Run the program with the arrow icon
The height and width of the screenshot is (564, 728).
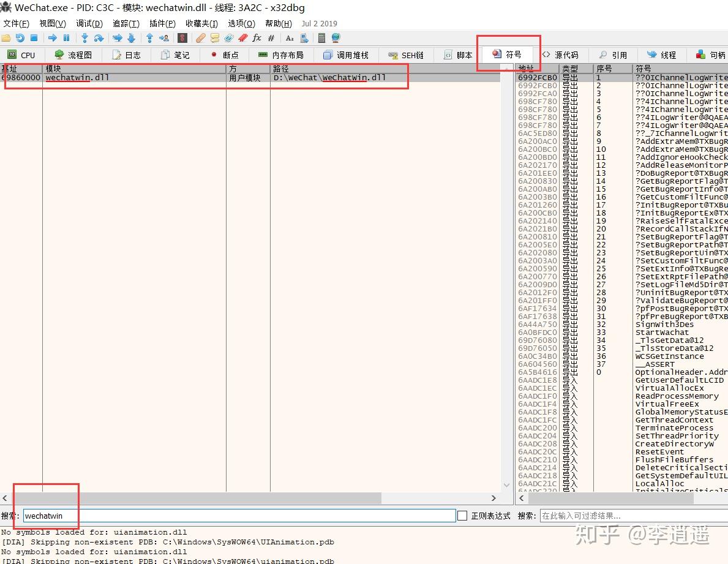click(53, 38)
